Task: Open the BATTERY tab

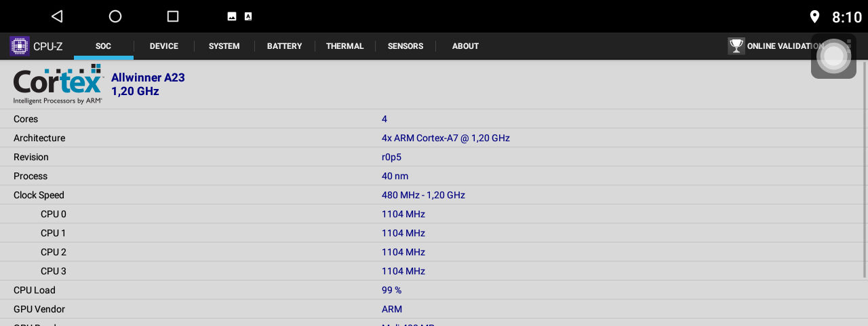Action: 284,46
